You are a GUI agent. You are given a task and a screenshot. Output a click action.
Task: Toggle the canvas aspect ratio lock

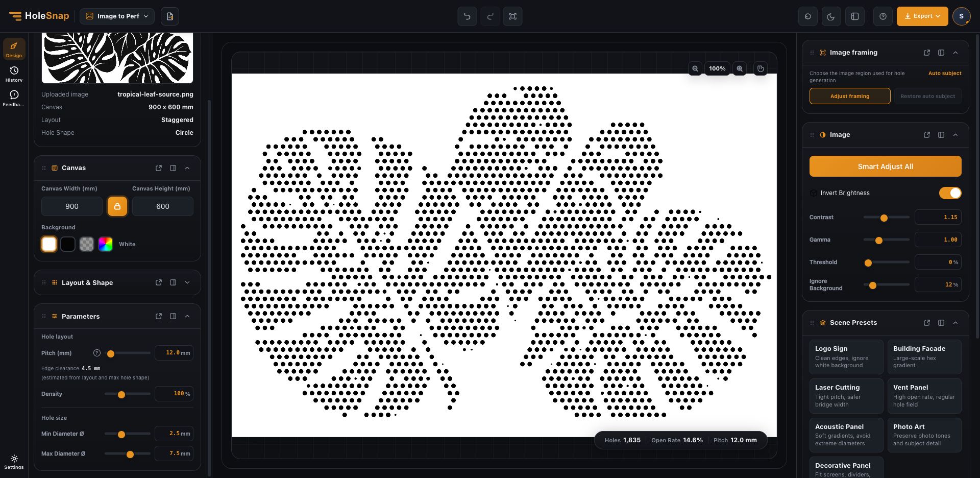tap(117, 206)
